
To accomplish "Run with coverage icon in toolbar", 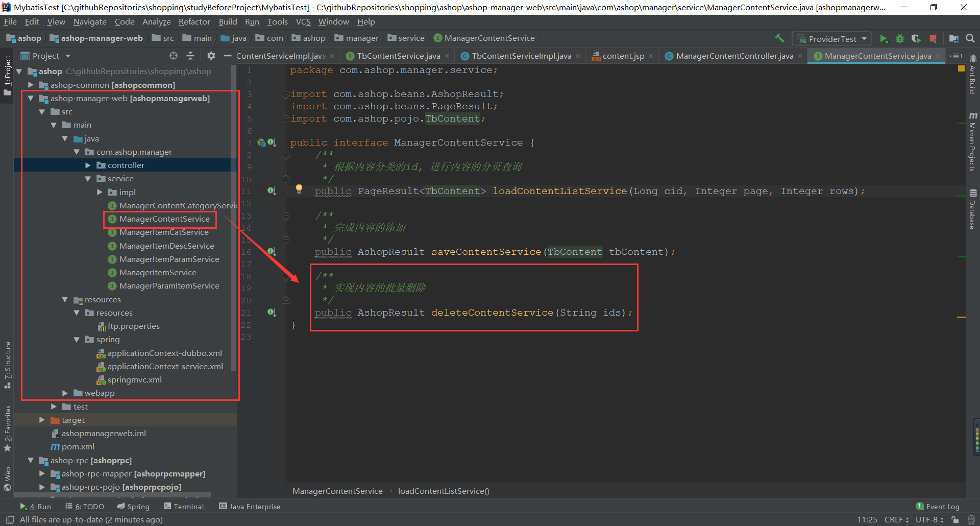I will [x=916, y=39].
